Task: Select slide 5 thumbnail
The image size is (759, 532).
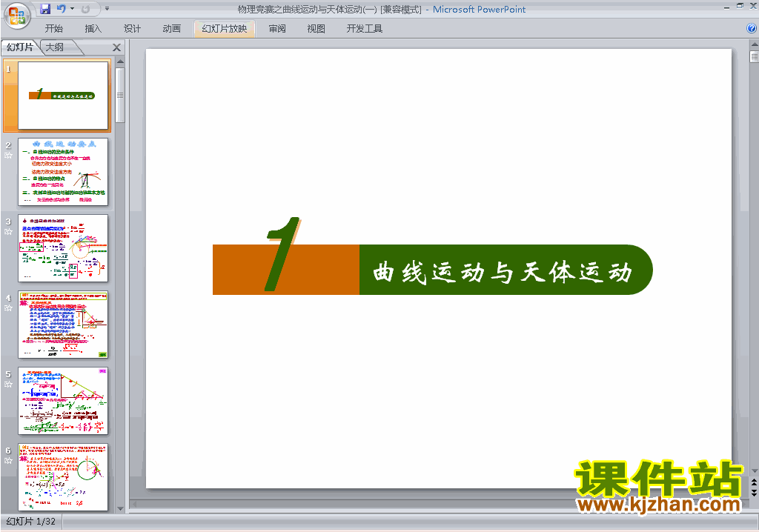Action: (x=63, y=401)
